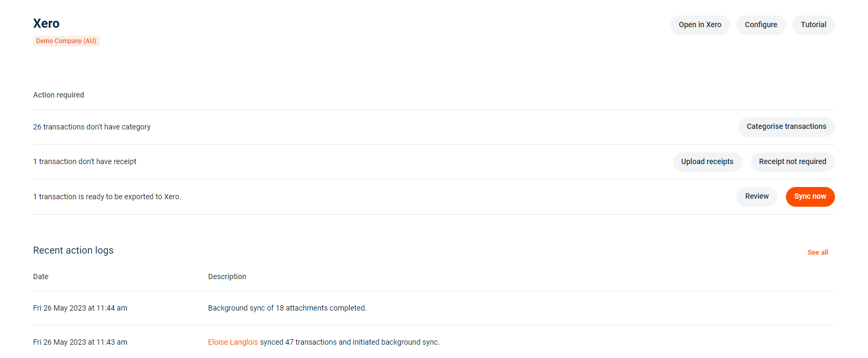Click the Fri 26 May 11:43 am log entry

[x=80, y=341]
